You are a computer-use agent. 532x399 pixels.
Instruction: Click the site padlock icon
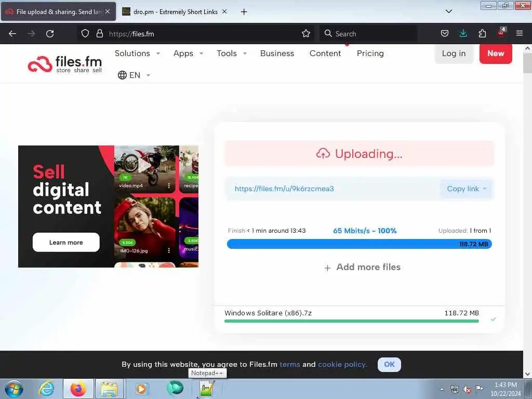(x=99, y=34)
